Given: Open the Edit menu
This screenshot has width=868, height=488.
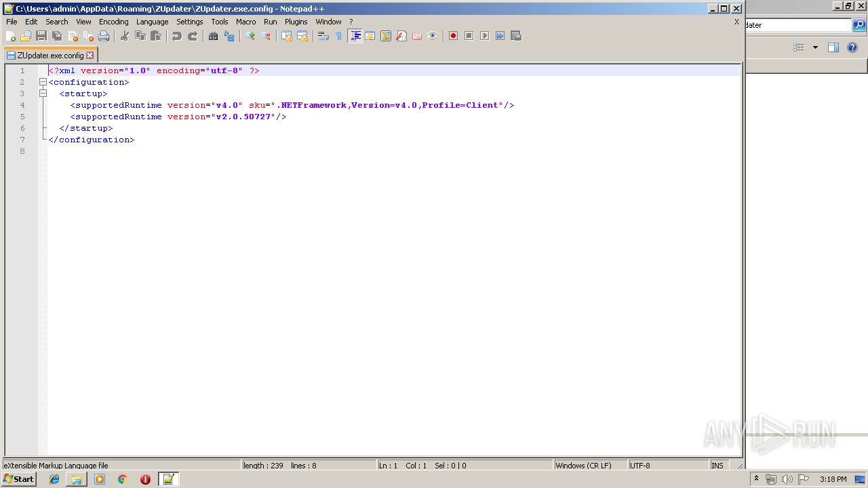Looking at the screenshot, I should [x=31, y=22].
